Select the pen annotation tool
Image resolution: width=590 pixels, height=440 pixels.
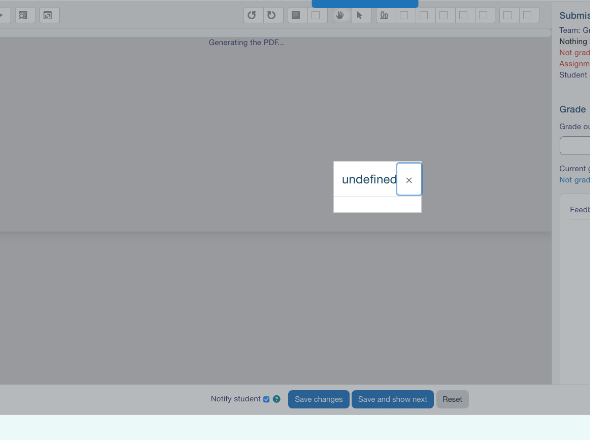[x=384, y=15]
